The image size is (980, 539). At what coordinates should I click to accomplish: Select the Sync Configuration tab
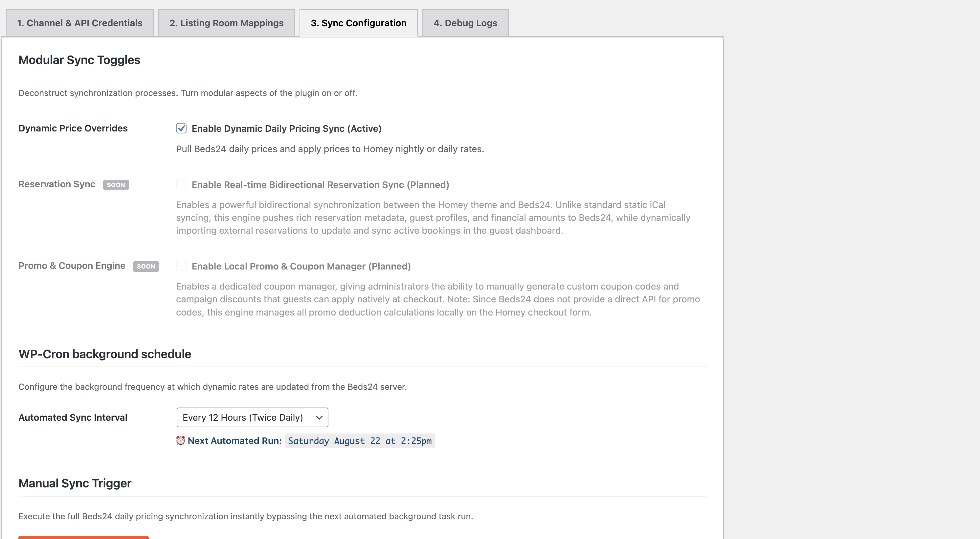358,23
